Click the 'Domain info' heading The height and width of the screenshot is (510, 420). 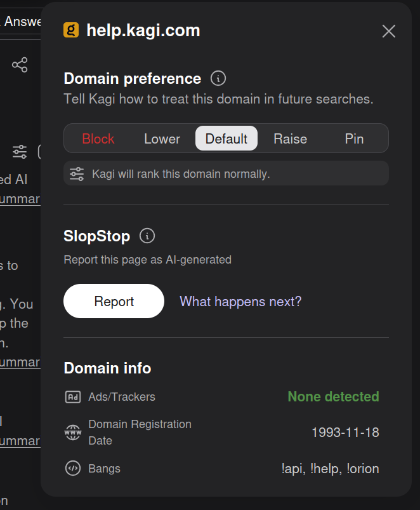[x=107, y=368]
